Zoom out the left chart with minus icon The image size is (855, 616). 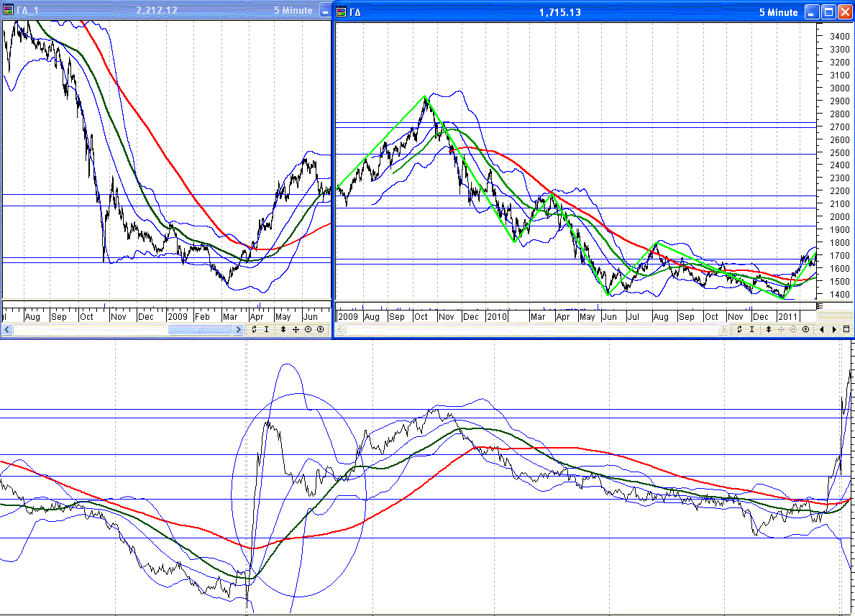coord(308,329)
